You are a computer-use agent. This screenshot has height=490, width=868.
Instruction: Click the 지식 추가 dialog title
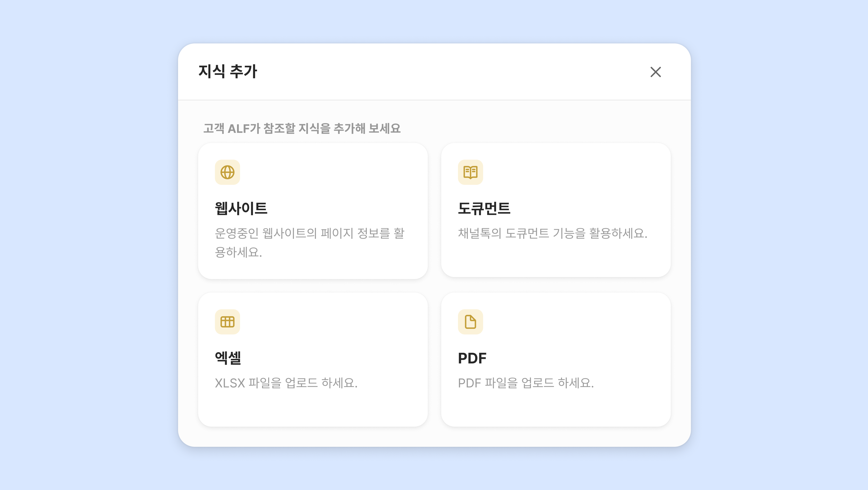[x=228, y=72]
